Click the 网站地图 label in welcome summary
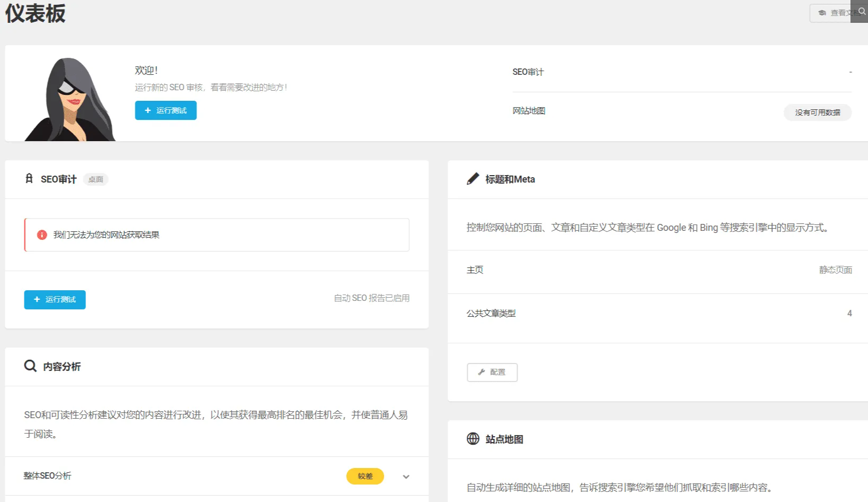 click(529, 111)
